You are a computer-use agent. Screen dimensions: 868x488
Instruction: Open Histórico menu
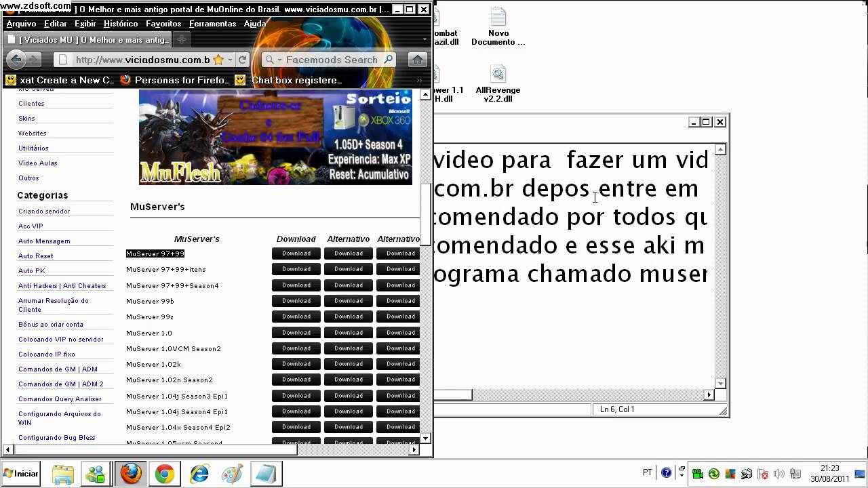coord(121,24)
